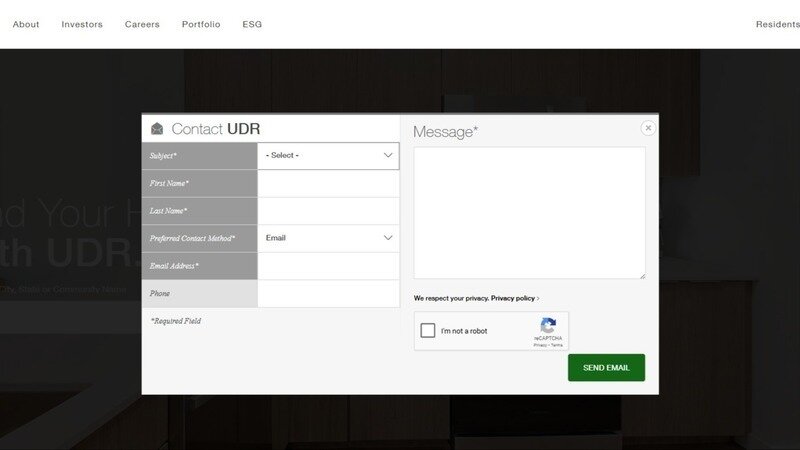This screenshot has width=800, height=450.
Task: Select Portfolio in the top navigation
Action: [201, 24]
